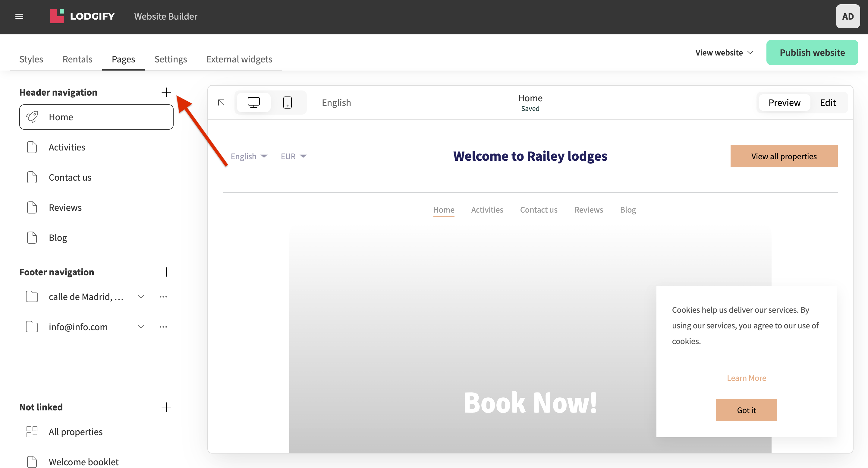Add a page to Footer navigation
This screenshot has height=468, width=868.
pyautogui.click(x=166, y=272)
